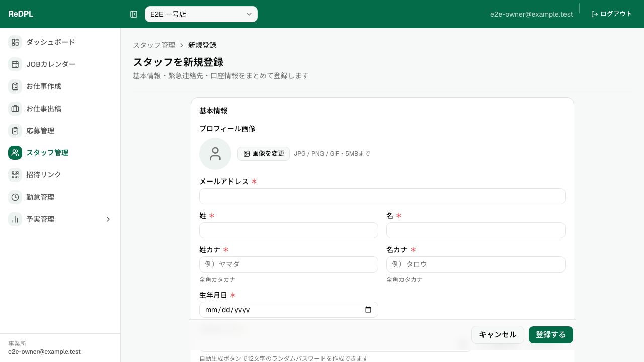Collapse the sidebar with the panel icon
Viewport: 644px width, 362px height.
click(134, 14)
